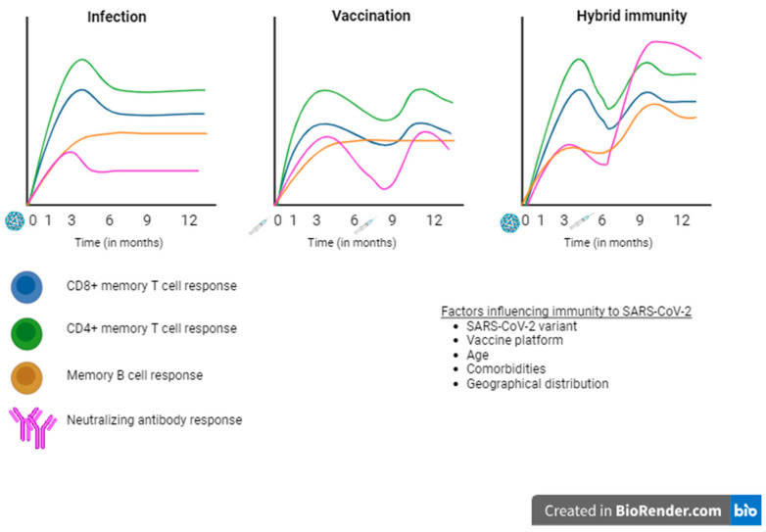
Task: Open the Created in BioRender.com link
Action: [633, 511]
